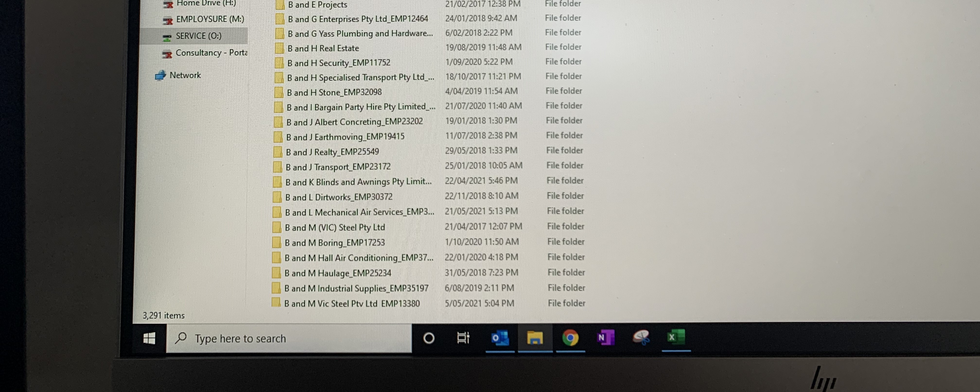This screenshot has height=392, width=980.
Task: Click folder icon of B and M Boring_EMP17253
Action: (277, 242)
